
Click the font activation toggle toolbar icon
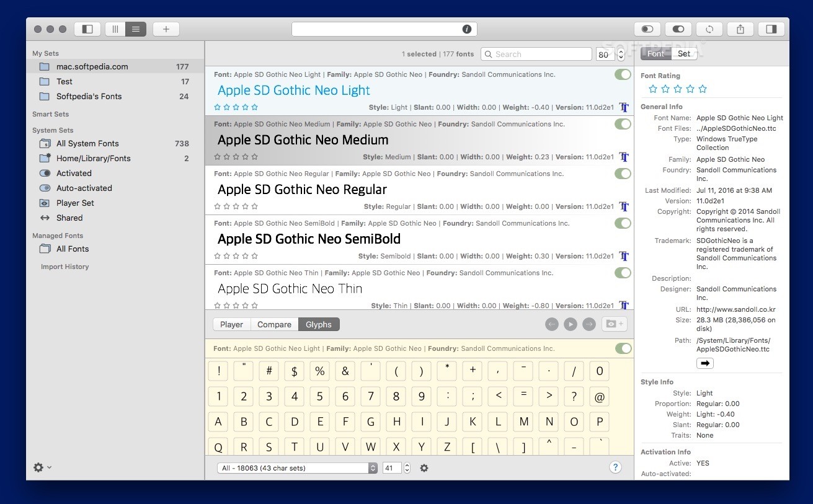click(x=678, y=29)
